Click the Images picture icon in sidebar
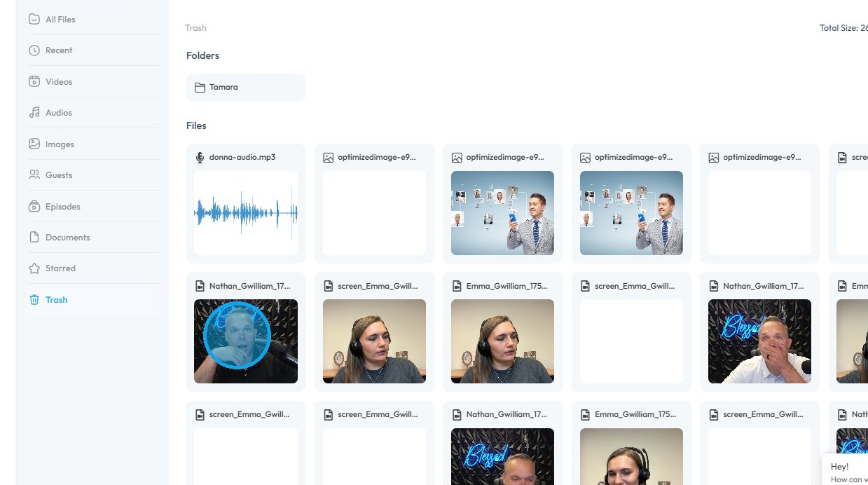The width and height of the screenshot is (868, 485). [x=34, y=144]
